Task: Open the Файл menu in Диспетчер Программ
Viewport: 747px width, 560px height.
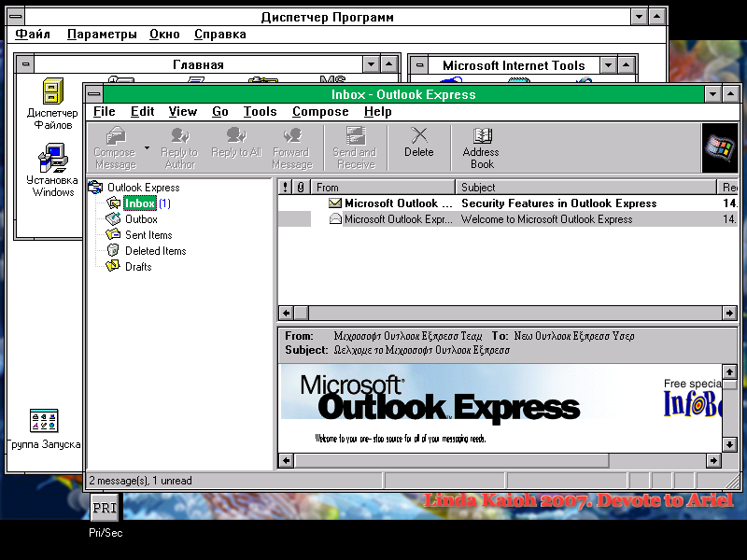Action: [33, 35]
